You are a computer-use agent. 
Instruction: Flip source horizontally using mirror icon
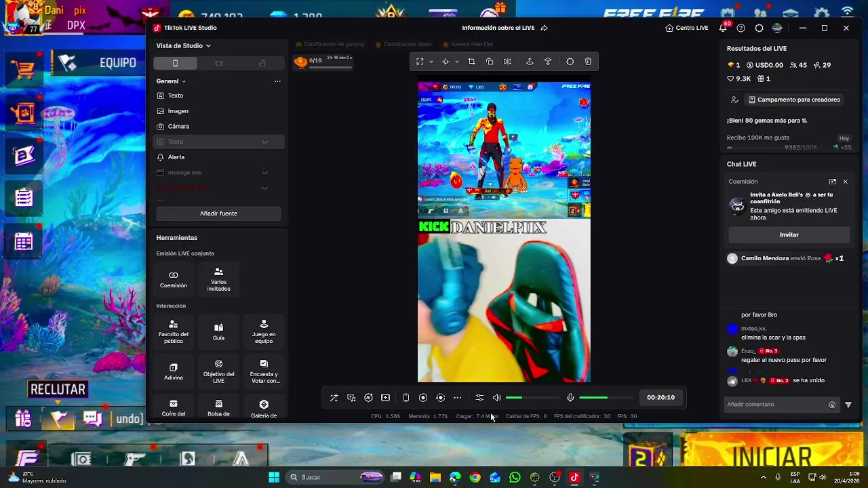507,62
